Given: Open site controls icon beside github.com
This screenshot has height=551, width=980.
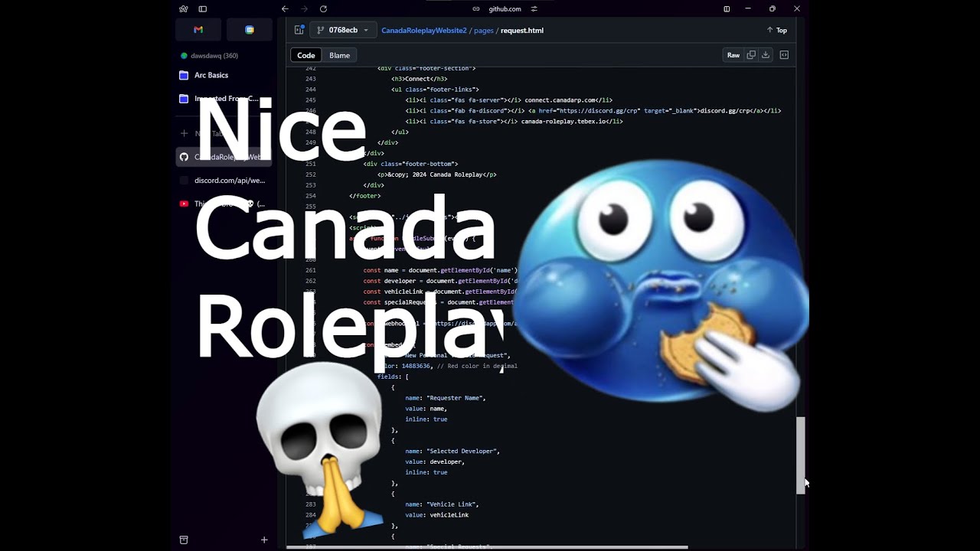Looking at the screenshot, I should coord(534,9).
